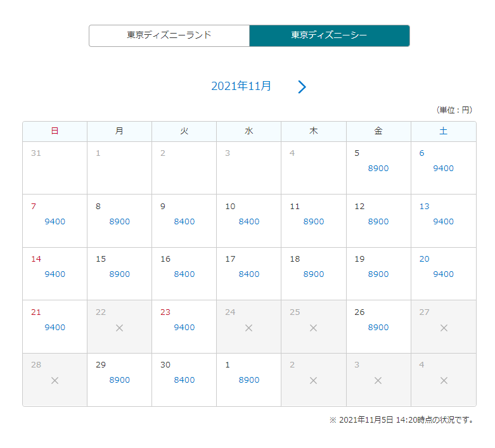The height and width of the screenshot is (448, 495).
Task: Select November 19 priced 8900
Action: click(378, 274)
